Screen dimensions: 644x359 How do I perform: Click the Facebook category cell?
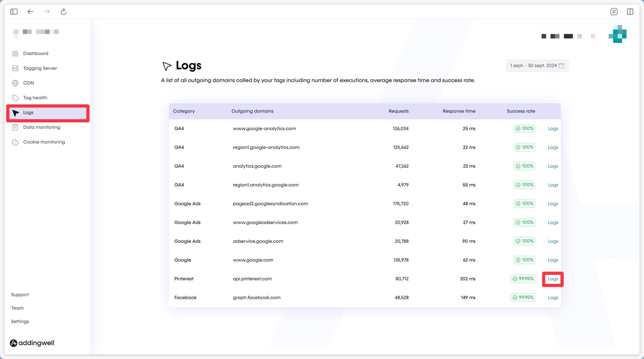click(x=185, y=298)
